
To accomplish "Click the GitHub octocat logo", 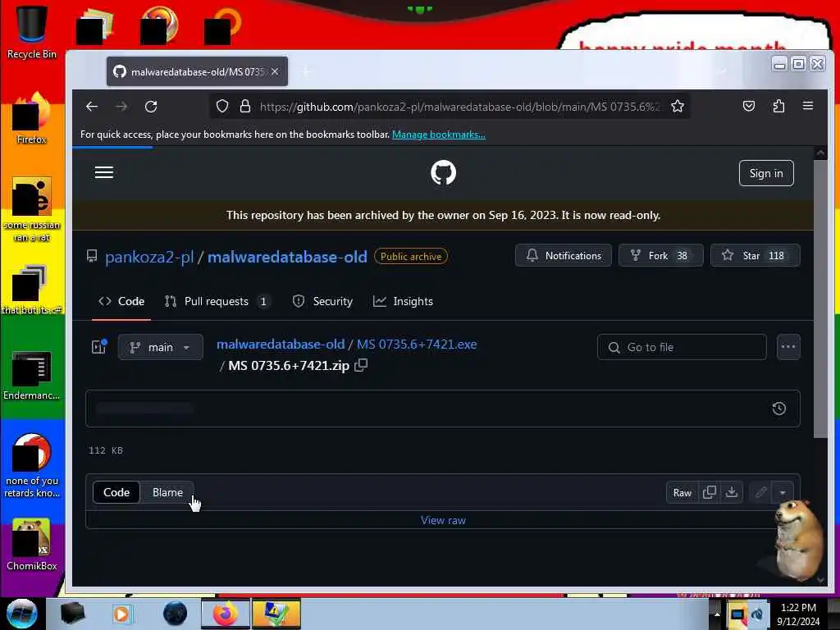I will point(444,173).
